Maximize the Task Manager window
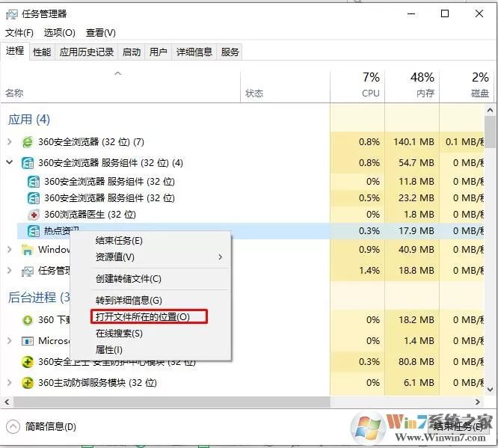 point(445,13)
